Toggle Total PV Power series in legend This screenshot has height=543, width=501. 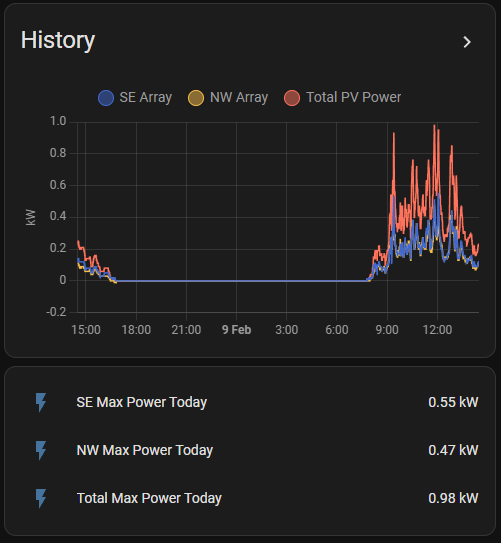pos(342,98)
